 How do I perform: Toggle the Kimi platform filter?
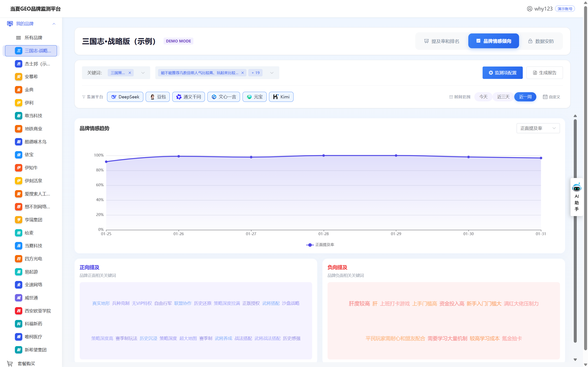coord(281,97)
